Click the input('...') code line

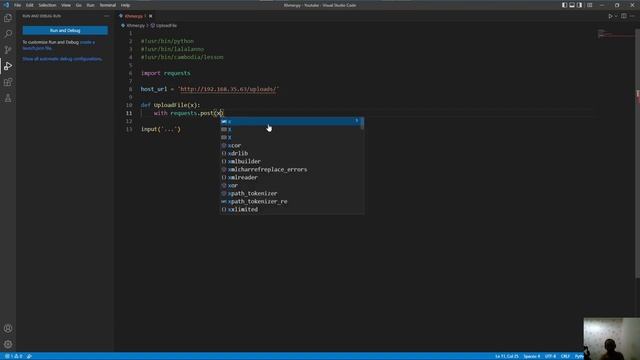160,129
